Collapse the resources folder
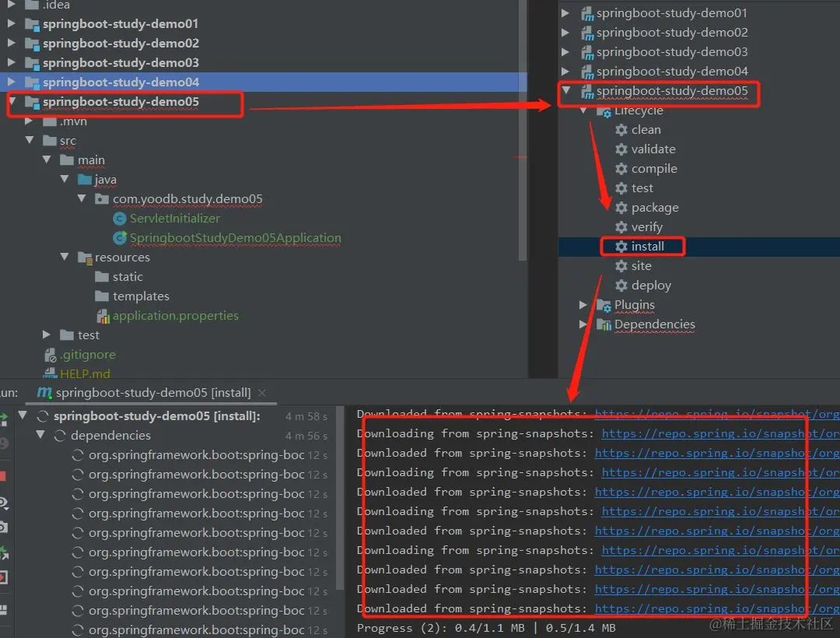This screenshot has width=840, height=638. (x=65, y=257)
